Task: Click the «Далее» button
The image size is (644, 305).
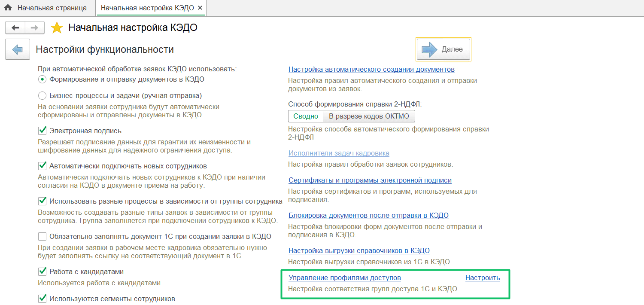Action: pyautogui.click(x=443, y=49)
